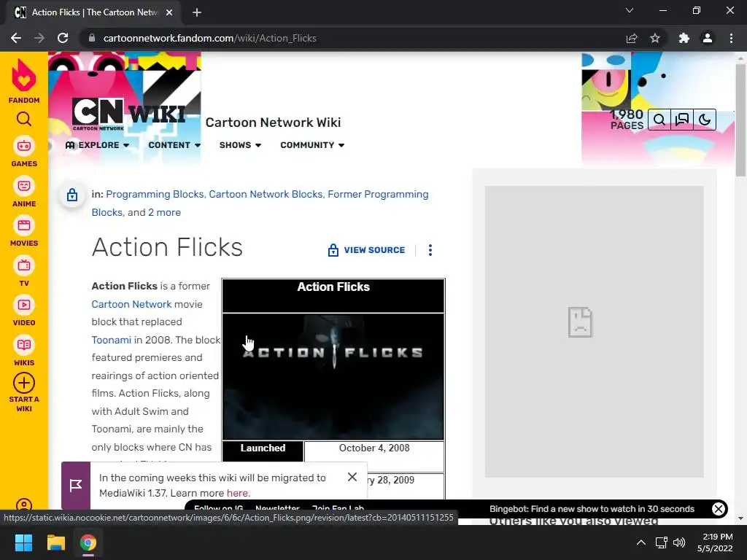Viewport: 747px width, 560px height.
Task: Click the Chrome taskbar icon
Action: click(88, 542)
